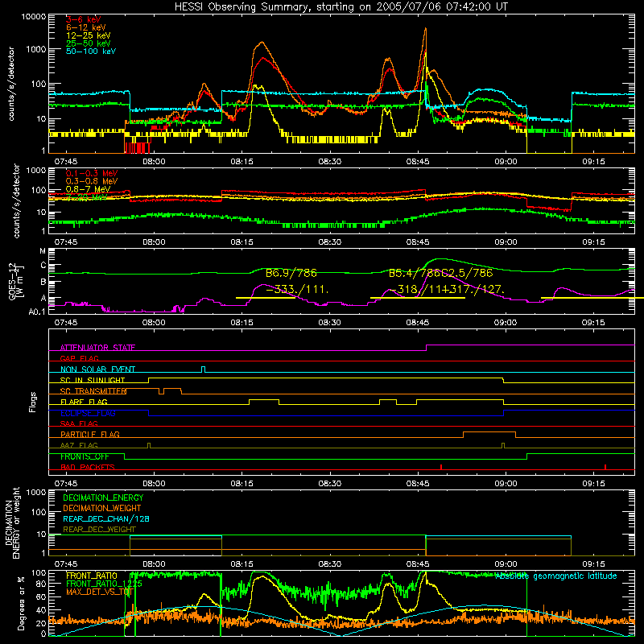This screenshot has width=644, height=644.
Task: Select the SC_IN_SUNLIGHT flag label
Action: [93, 380]
